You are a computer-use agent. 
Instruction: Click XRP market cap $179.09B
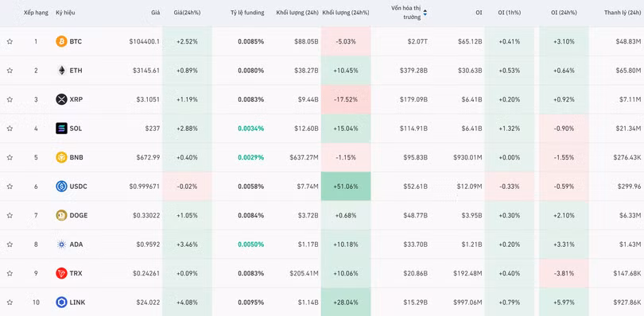pyautogui.click(x=414, y=99)
